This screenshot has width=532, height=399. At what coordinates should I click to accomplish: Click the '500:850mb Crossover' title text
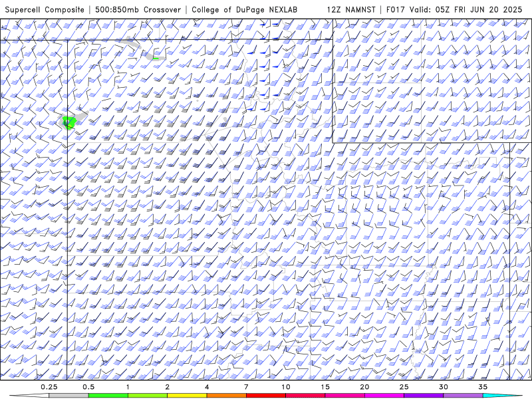click(138, 9)
